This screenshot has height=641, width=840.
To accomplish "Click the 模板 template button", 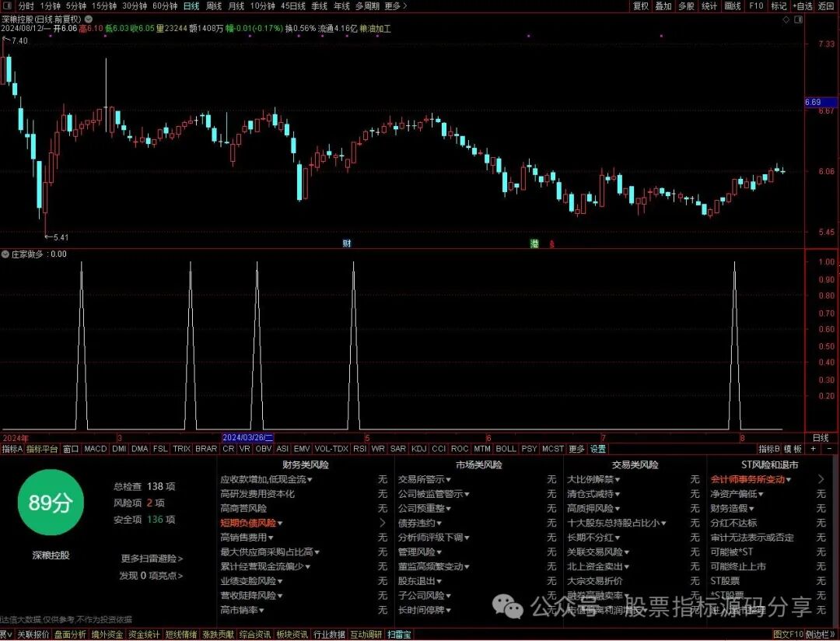I will point(793,449).
